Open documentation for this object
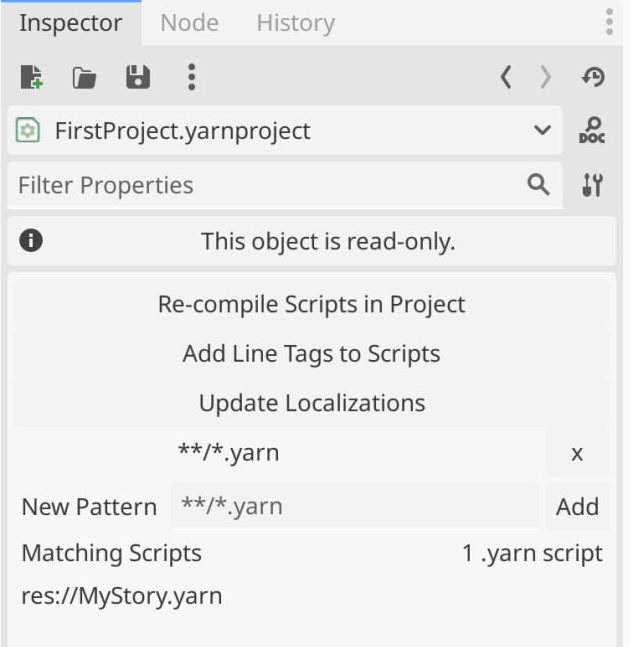The width and height of the screenshot is (631, 647). (x=592, y=131)
